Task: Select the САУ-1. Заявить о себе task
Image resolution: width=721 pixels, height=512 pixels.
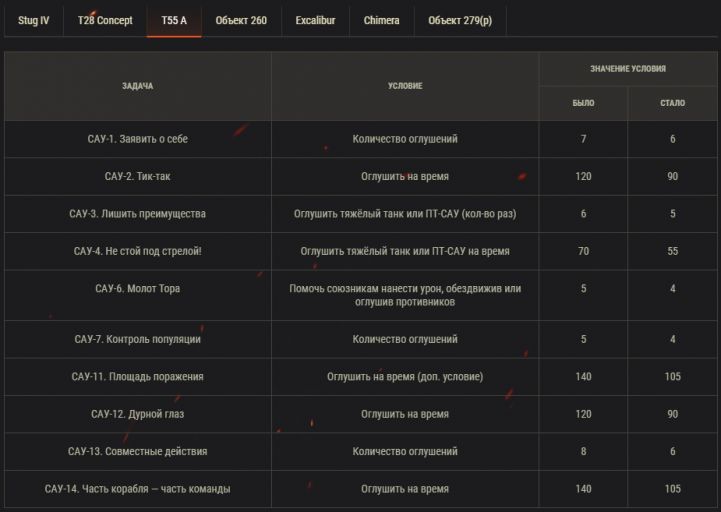Action: tap(138, 139)
